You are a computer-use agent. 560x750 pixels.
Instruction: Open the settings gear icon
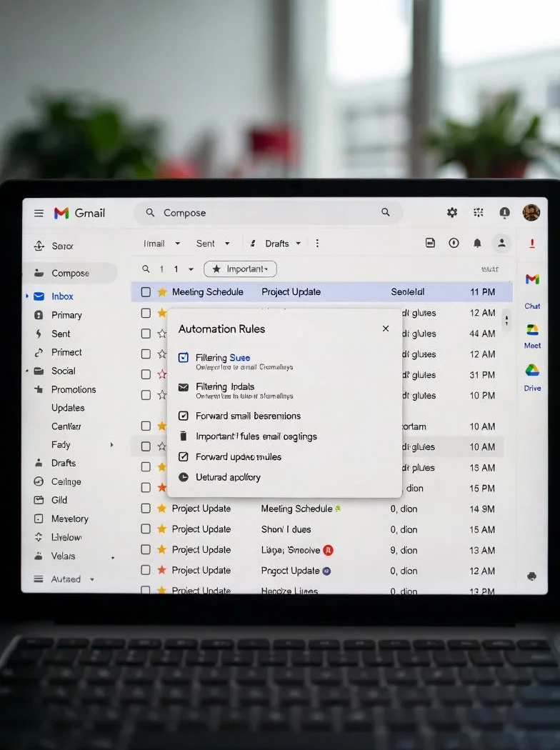[452, 212]
